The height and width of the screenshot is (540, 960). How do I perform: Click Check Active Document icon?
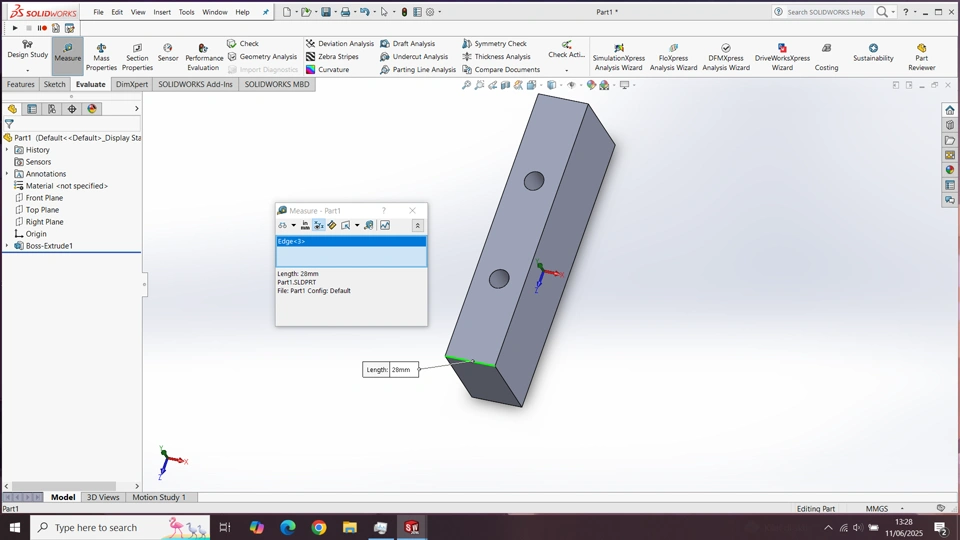click(566, 45)
